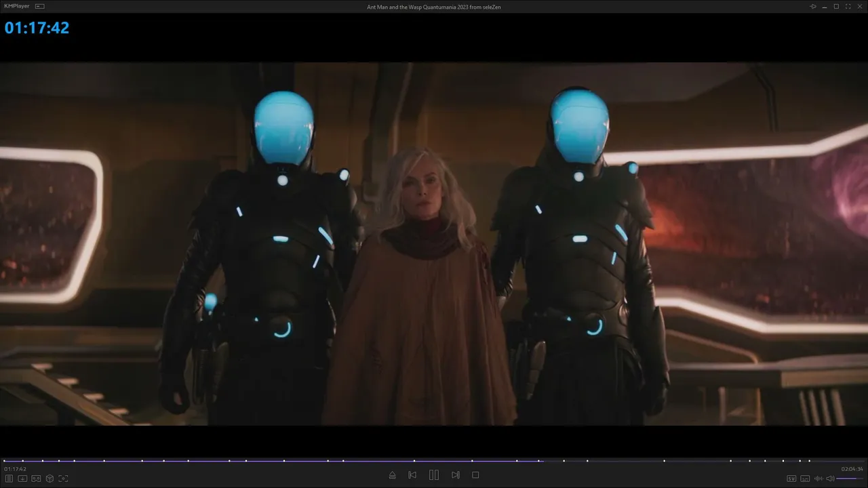868x488 pixels.
Task: Skip to the previous track
Action: tap(412, 475)
